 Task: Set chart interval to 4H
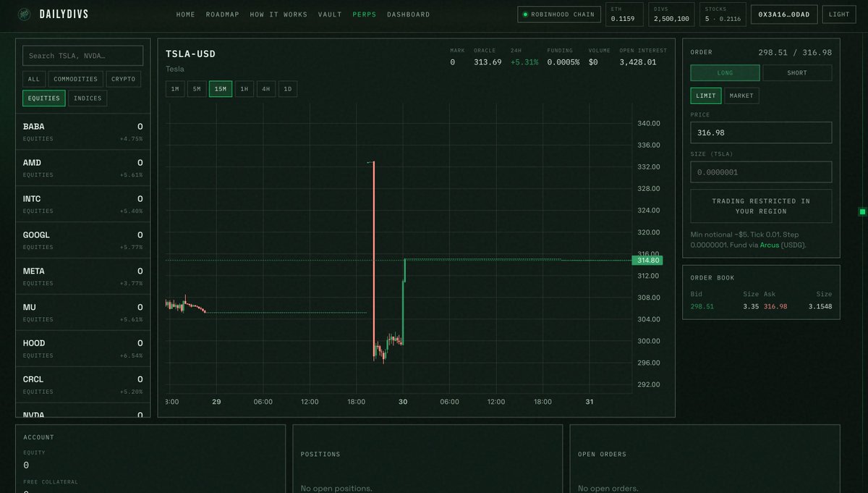(266, 89)
